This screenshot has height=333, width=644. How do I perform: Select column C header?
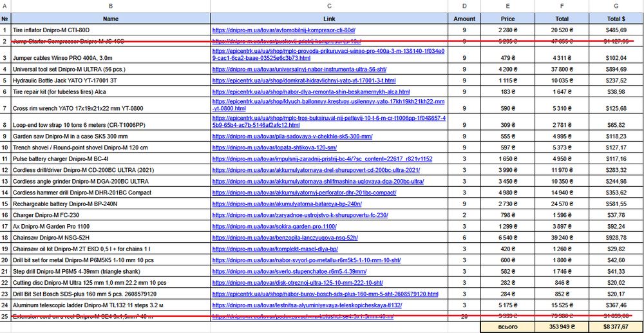[x=329, y=6]
